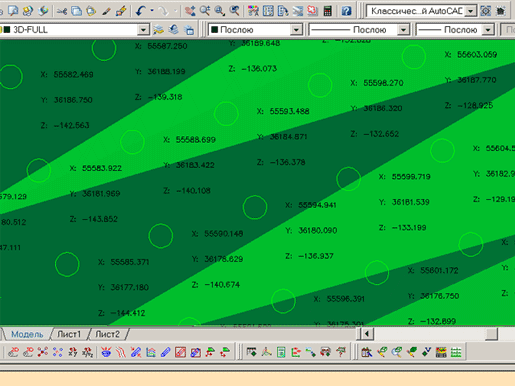Open the QuickCalc calculator icon

tap(328, 11)
